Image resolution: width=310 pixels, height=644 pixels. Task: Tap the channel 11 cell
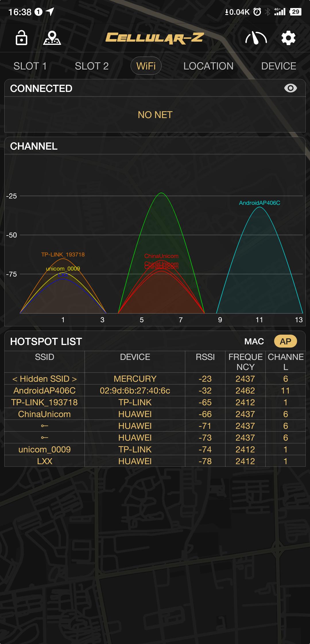(286, 391)
